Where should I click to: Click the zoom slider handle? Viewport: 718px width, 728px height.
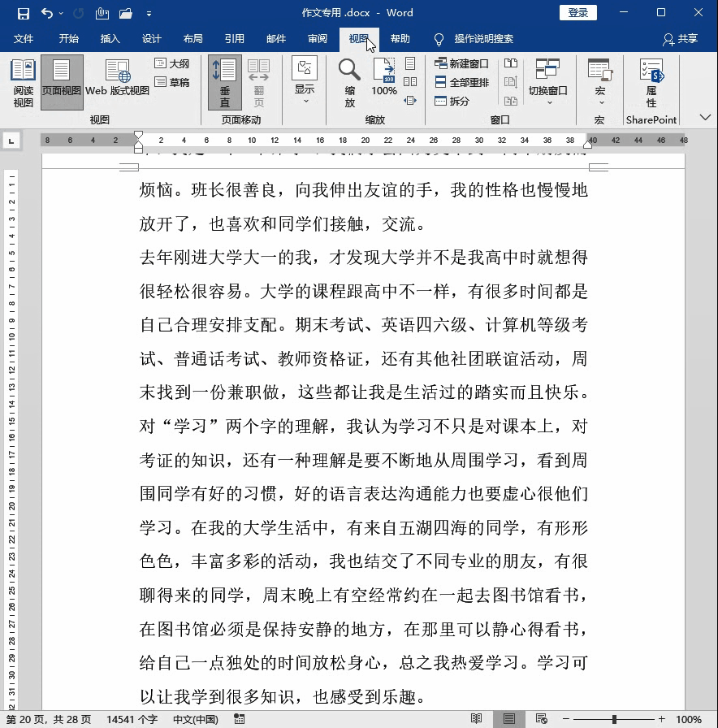click(x=614, y=719)
